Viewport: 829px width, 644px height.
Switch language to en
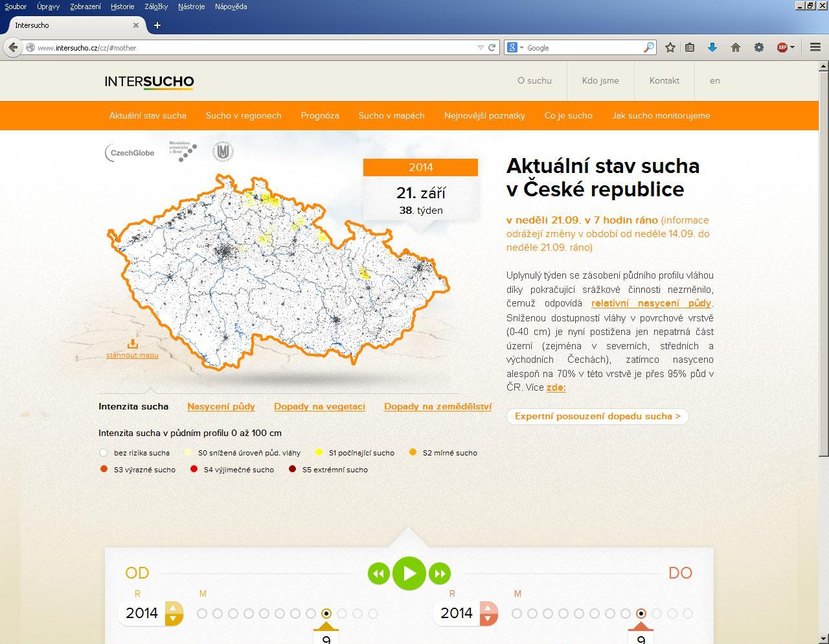714,81
